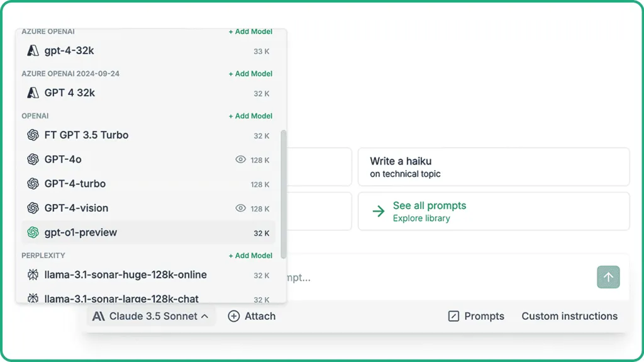Click the AZURE OPENAI 2024-09-24 section header

[x=70, y=74]
